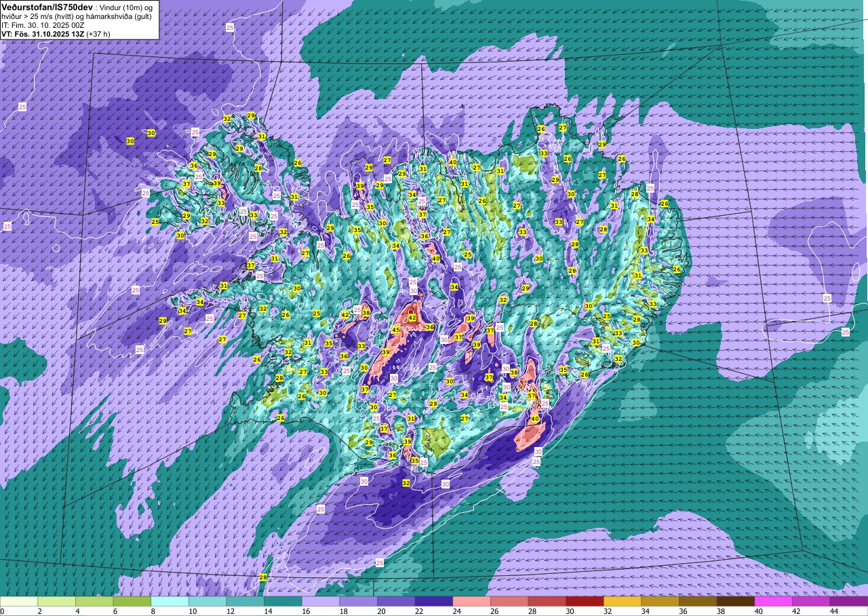Click the yellow gust label 45

pyautogui.click(x=396, y=330)
